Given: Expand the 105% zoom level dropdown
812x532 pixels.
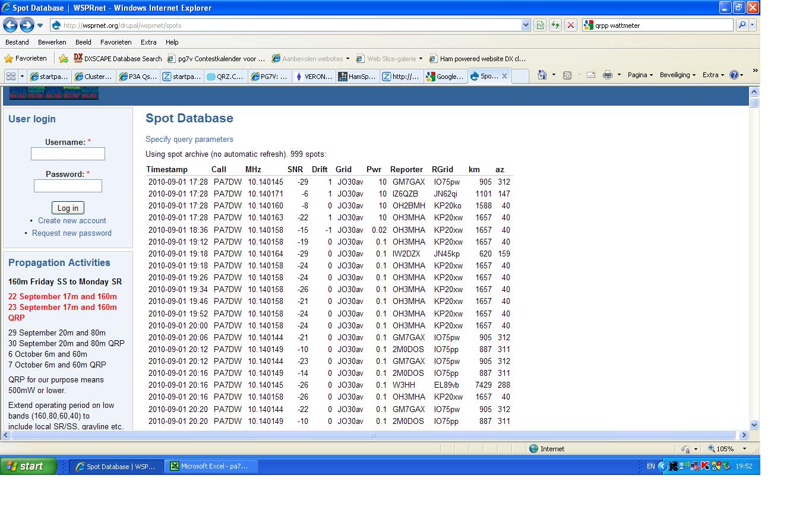Looking at the screenshot, I should click(744, 449).
